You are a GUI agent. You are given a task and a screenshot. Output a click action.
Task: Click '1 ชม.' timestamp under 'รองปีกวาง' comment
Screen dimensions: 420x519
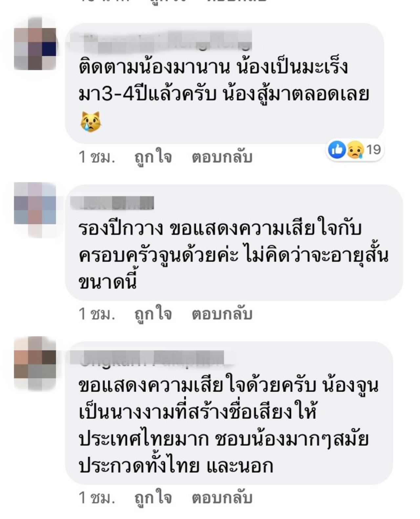coord(97,314)
